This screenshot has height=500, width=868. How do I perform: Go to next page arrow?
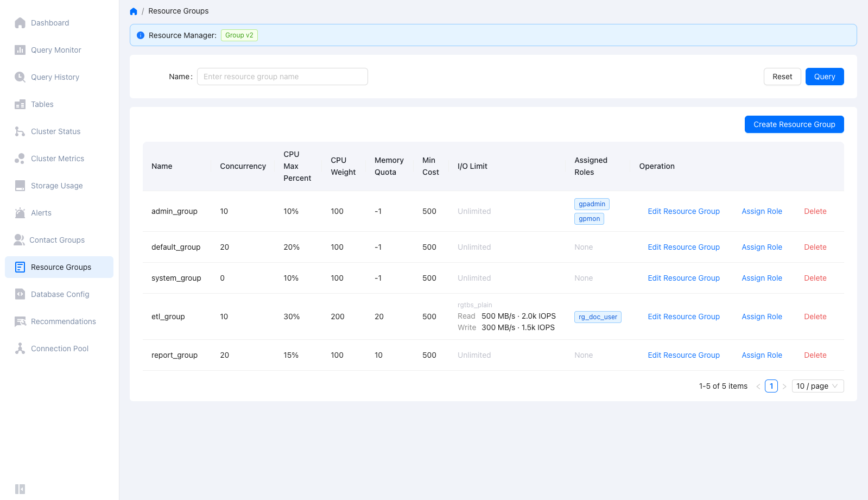(784, 386)
